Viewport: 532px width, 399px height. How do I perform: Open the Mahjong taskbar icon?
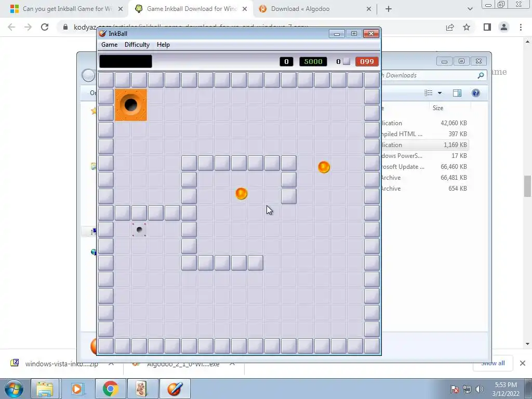[142, 389]
